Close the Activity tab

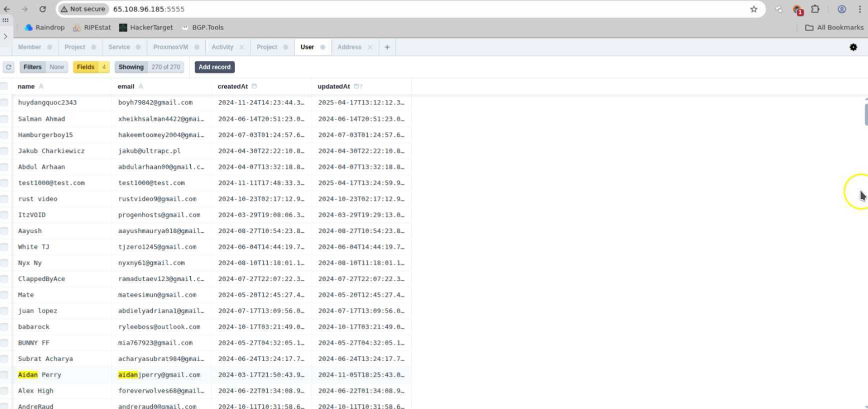pyautogui.click(x=242, y=47)
